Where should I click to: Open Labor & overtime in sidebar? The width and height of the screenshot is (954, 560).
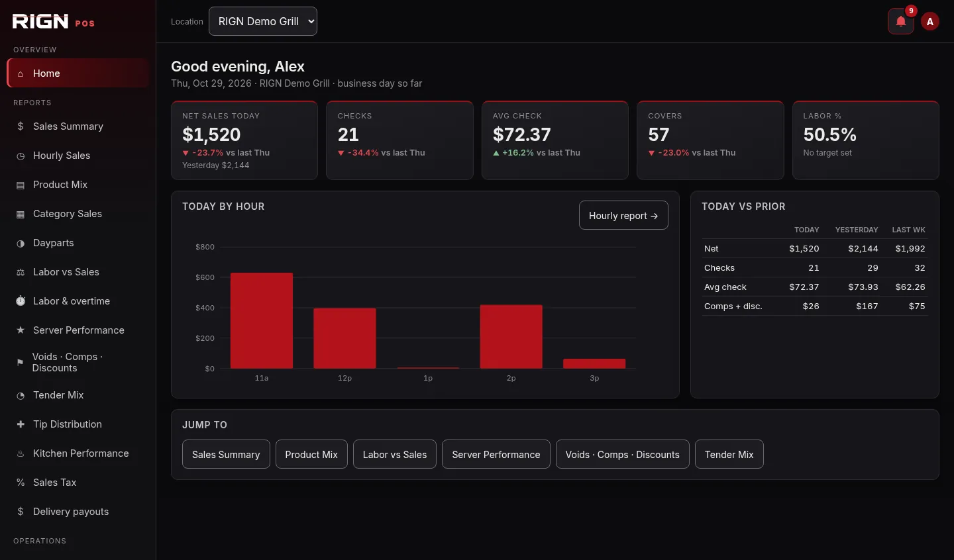(78, 301)
